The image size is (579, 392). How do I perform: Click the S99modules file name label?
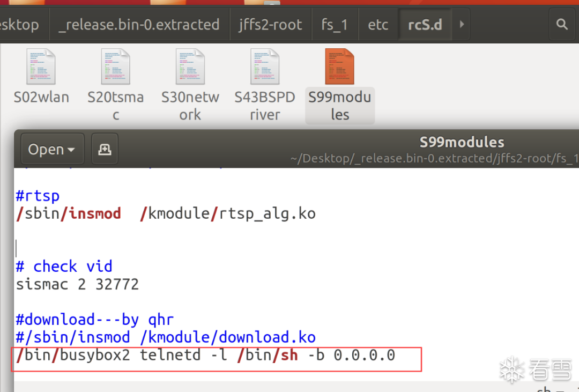pos(340,106)
